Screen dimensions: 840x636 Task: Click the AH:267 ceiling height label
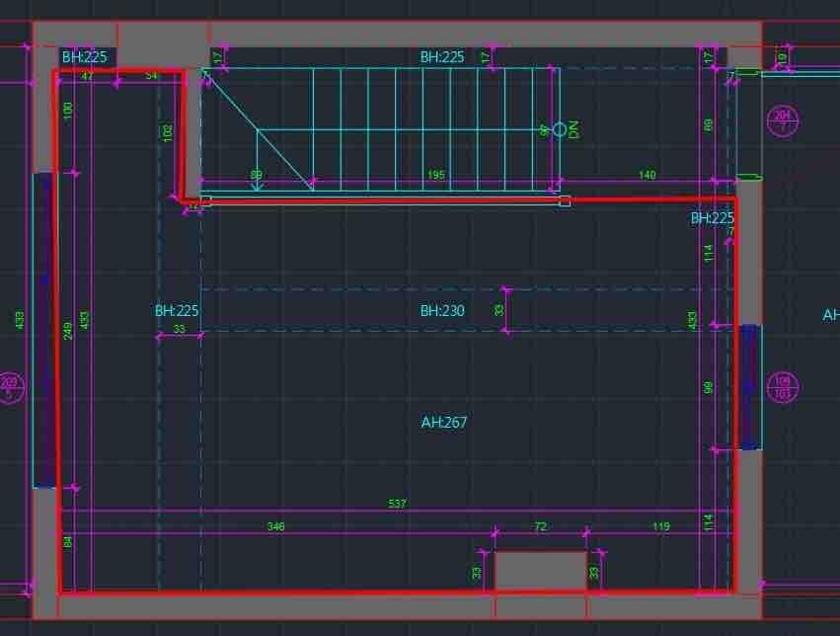tap(444, 423)
